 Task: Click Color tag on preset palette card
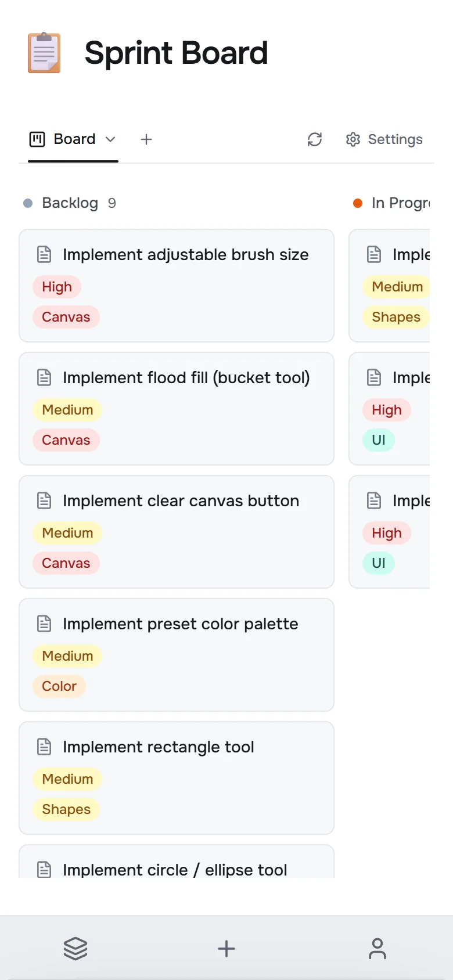[59, 686]
